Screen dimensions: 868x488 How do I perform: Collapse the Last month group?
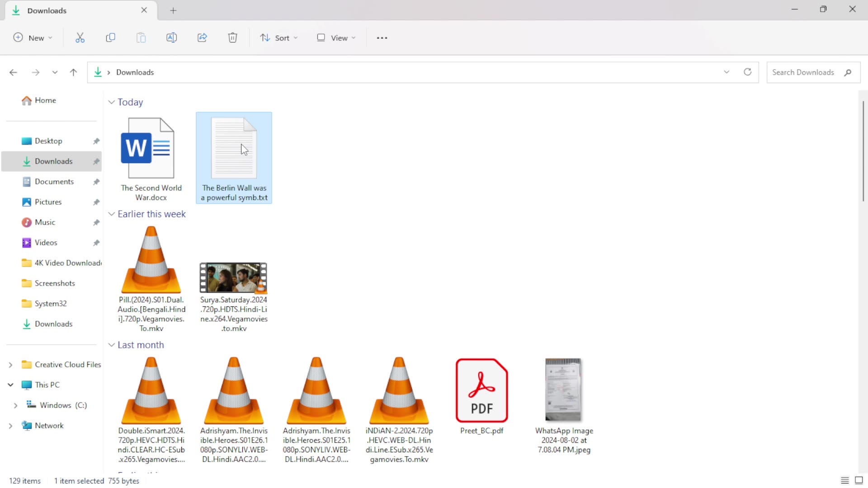click(112, 345)
